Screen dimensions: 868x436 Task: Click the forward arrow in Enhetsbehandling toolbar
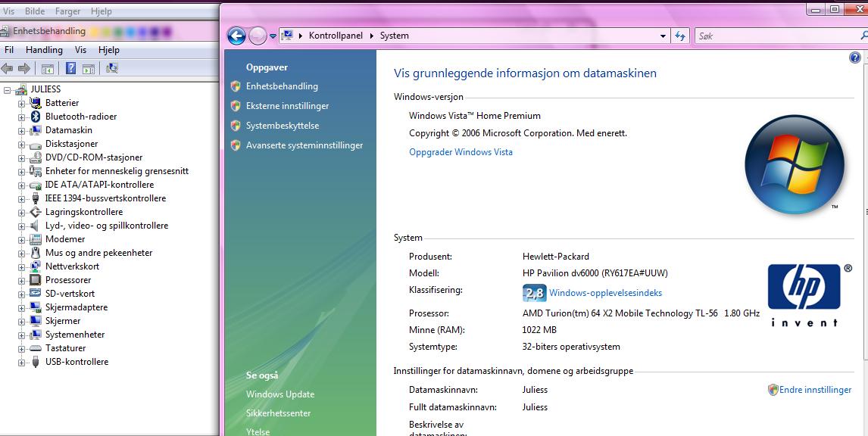point(23,68)
